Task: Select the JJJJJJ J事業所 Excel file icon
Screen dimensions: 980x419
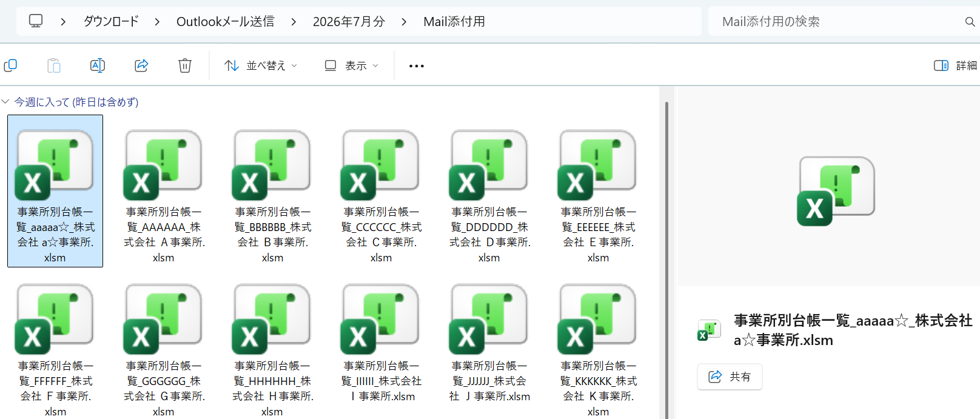Action: pyautogui.click(x=489, y=319)
